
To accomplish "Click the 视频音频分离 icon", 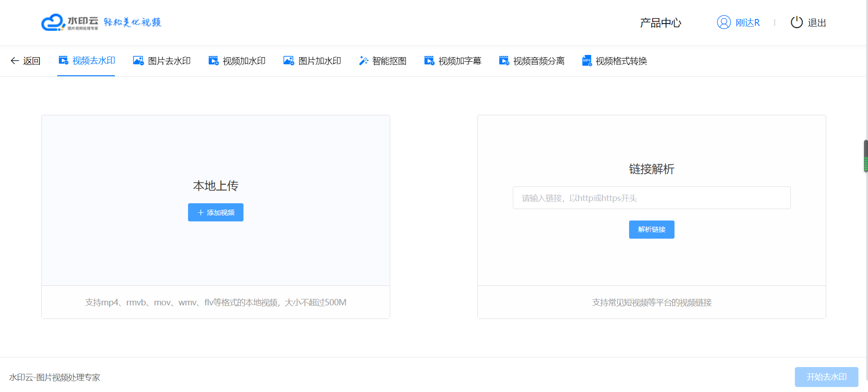I will (504, 61).
